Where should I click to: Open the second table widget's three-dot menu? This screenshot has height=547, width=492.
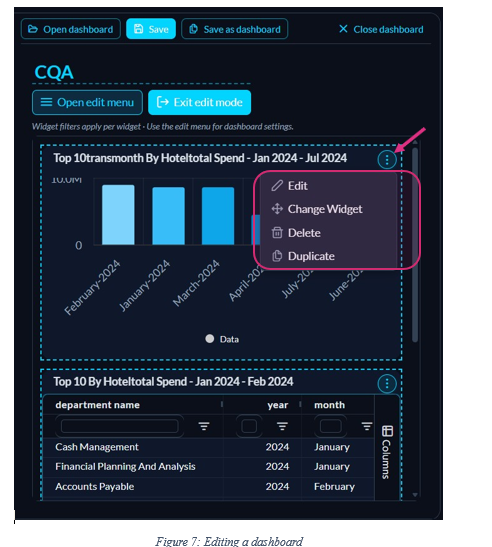pos(387,384)
